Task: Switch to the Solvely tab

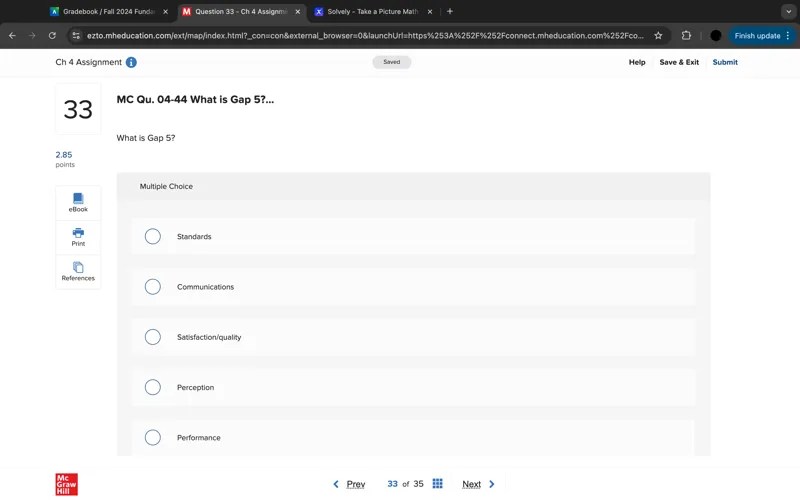Action: point(373,12)
